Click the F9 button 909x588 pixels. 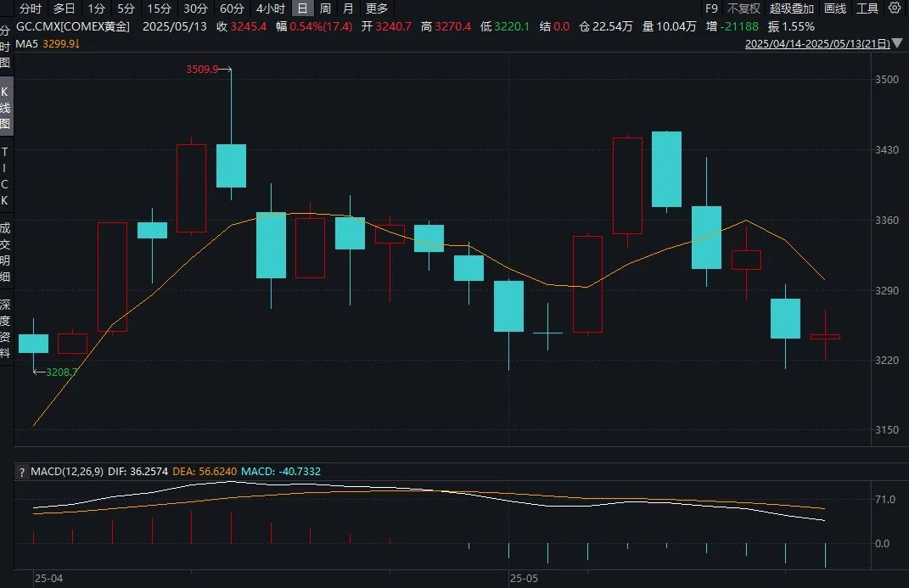click(711, 8)
